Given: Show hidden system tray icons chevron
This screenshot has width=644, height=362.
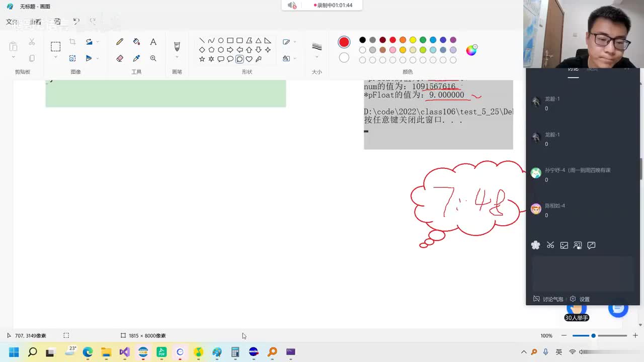Looking at the screenshot, I should 524,352.
